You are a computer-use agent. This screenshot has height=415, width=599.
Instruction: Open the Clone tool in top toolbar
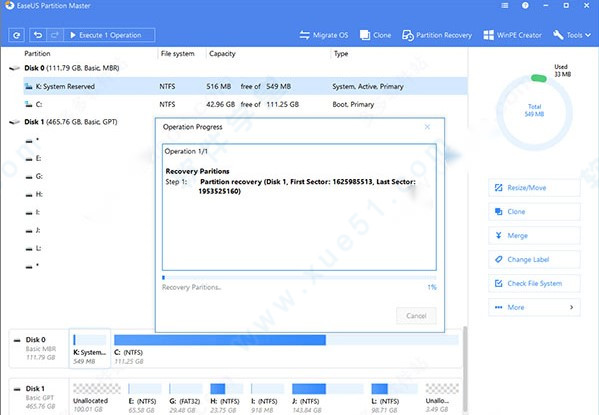coord(375,35)
